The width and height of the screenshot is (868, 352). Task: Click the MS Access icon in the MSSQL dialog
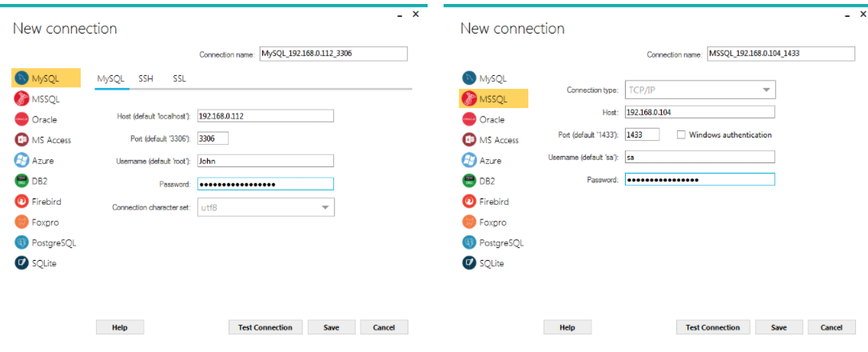(x=469, y=140)
